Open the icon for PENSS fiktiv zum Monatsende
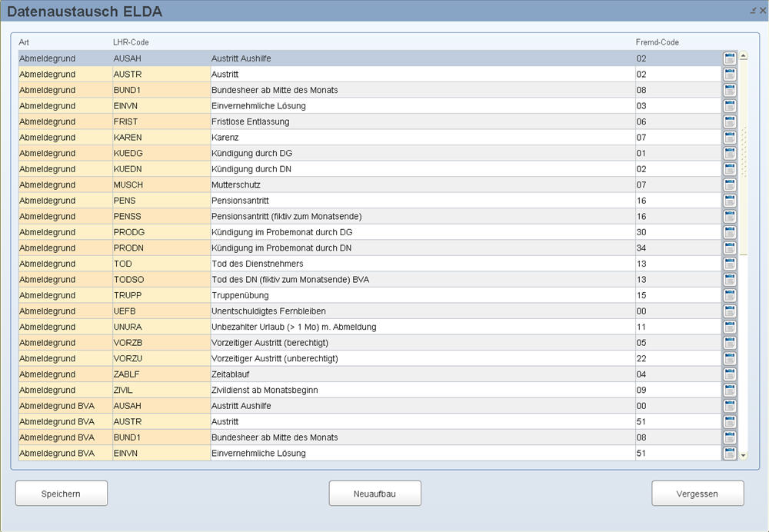The image size is (769, 532). [x=729, y=216]
